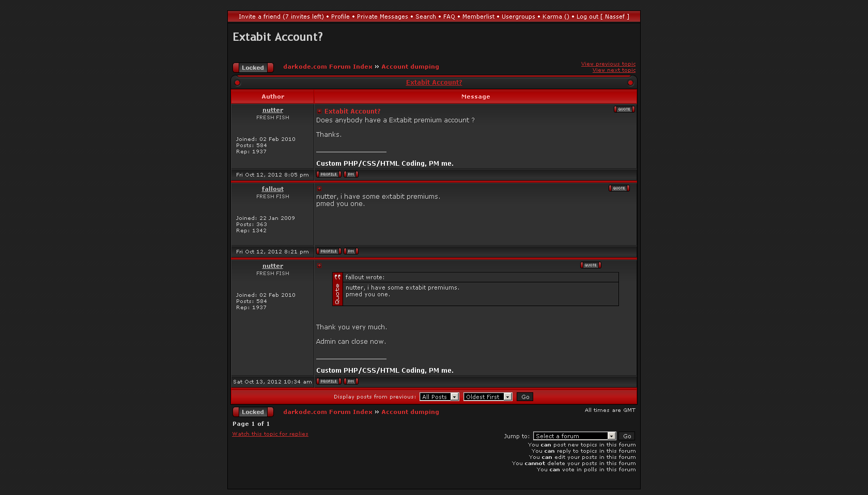The height and width of the screenshot is (495, 868).
Task: Open the All Posts dropdown
Action: coord(439,397)
